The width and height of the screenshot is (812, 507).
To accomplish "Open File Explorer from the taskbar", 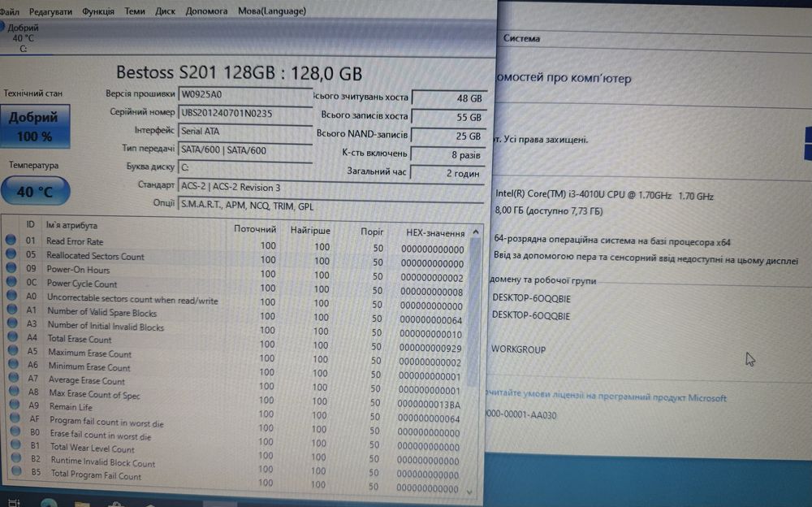I will pos(82,504).
